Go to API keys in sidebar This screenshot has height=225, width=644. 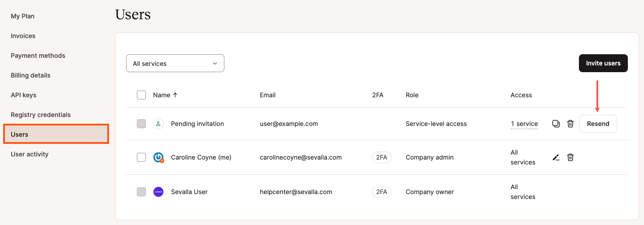point(23,95)
